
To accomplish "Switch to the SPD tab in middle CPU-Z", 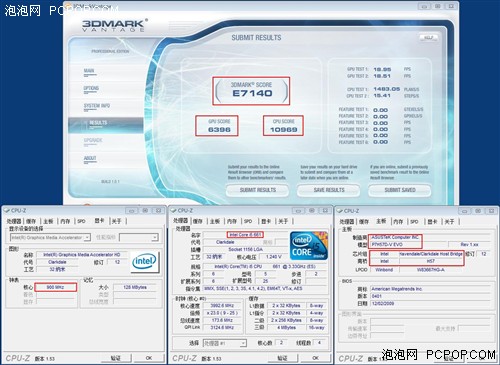I will pos(248,221).
